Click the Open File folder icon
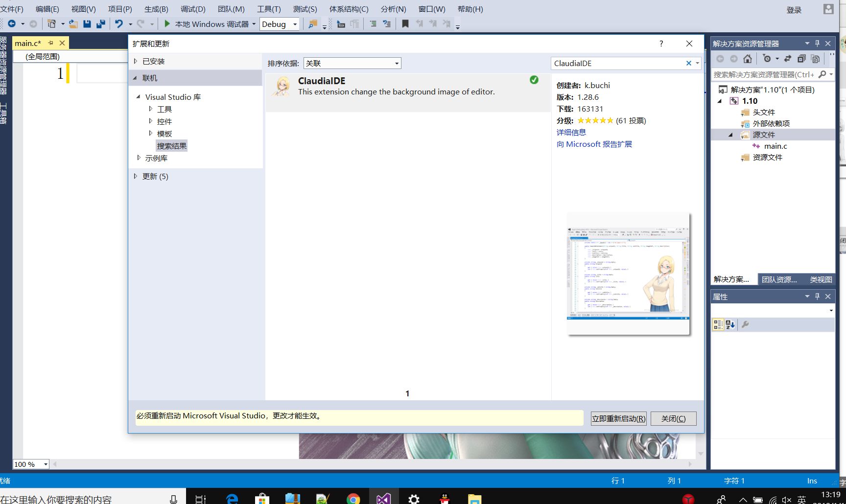846x504 pixels. coord(73,23)
